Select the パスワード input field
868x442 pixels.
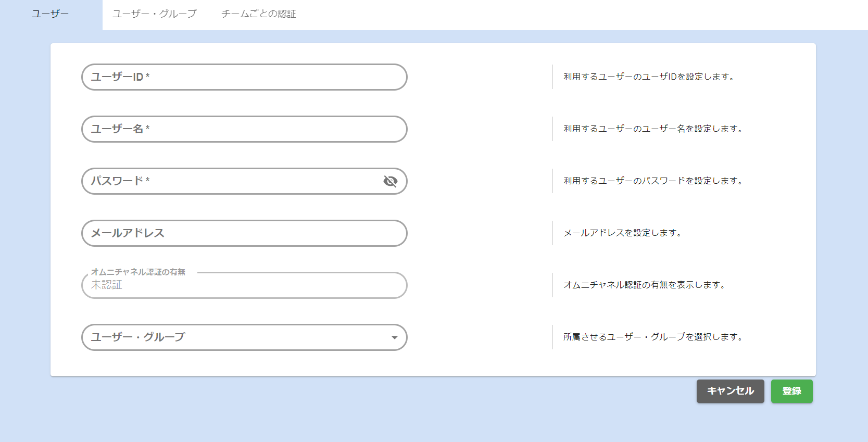pyautogui.click(x=234, y=181)
